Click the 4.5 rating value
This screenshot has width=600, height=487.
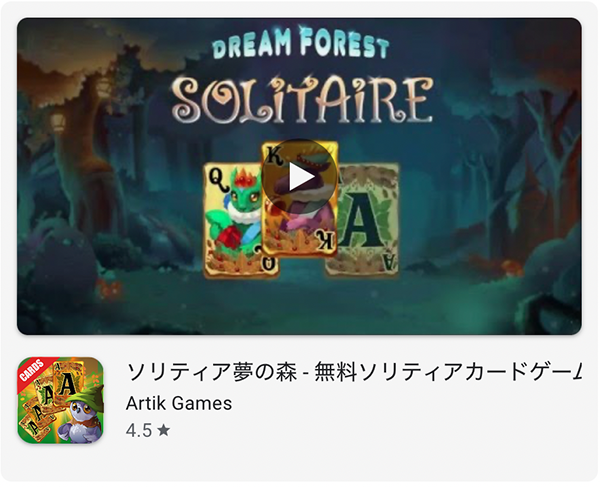tap(139, 430)
